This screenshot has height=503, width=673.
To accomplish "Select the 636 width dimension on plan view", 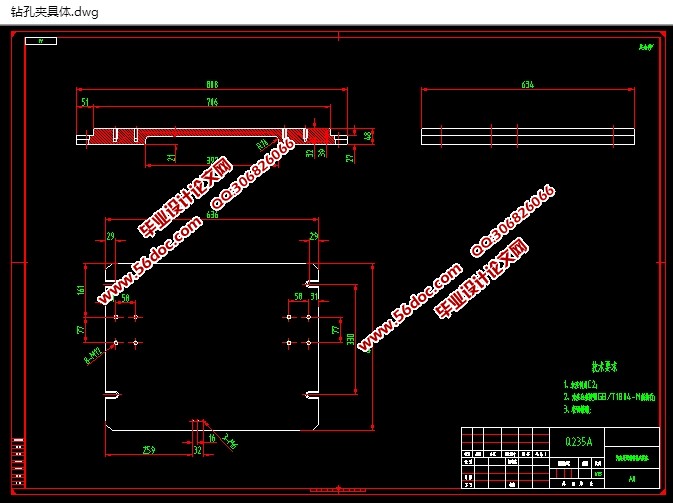I will pos(212,215).
